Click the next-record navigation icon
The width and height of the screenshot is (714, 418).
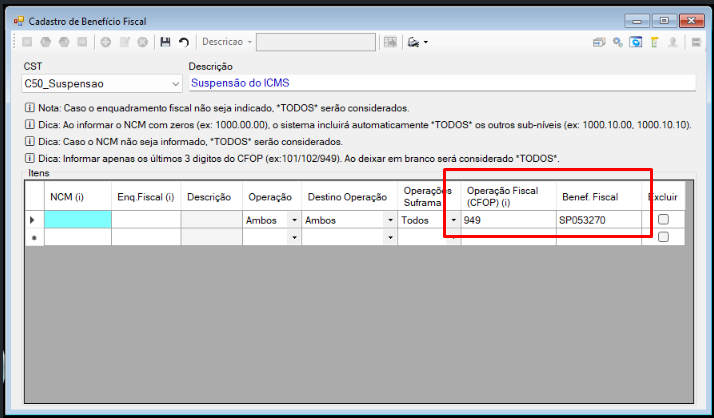64,42
